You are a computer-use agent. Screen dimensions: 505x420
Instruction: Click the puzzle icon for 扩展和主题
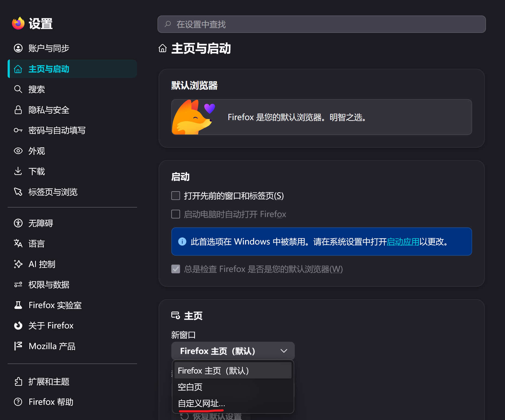click(18, 381)
